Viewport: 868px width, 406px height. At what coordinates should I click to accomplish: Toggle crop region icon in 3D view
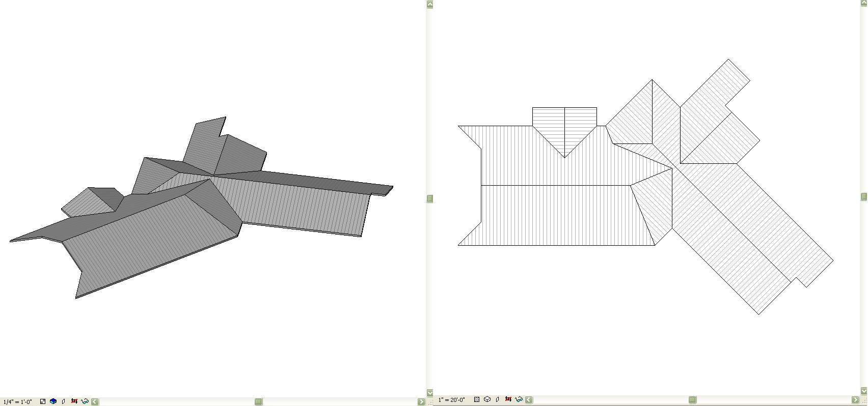coord(74,401)
